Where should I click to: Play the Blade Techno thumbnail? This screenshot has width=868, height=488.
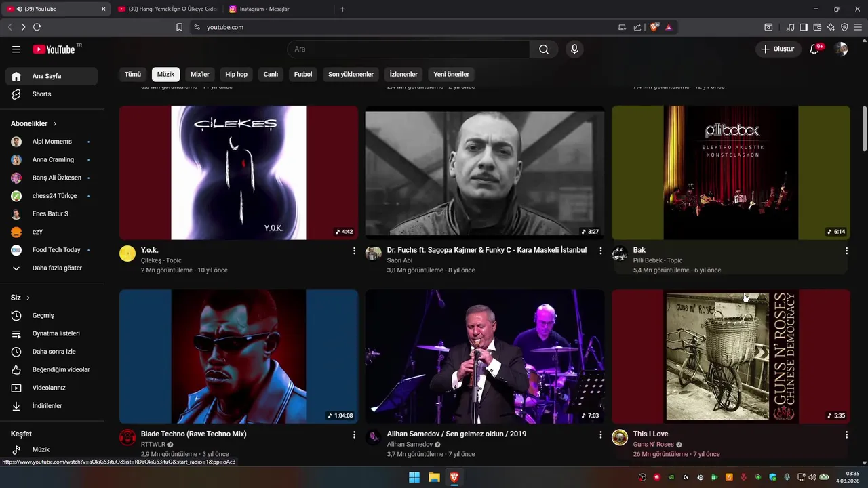tap(239, 357)
